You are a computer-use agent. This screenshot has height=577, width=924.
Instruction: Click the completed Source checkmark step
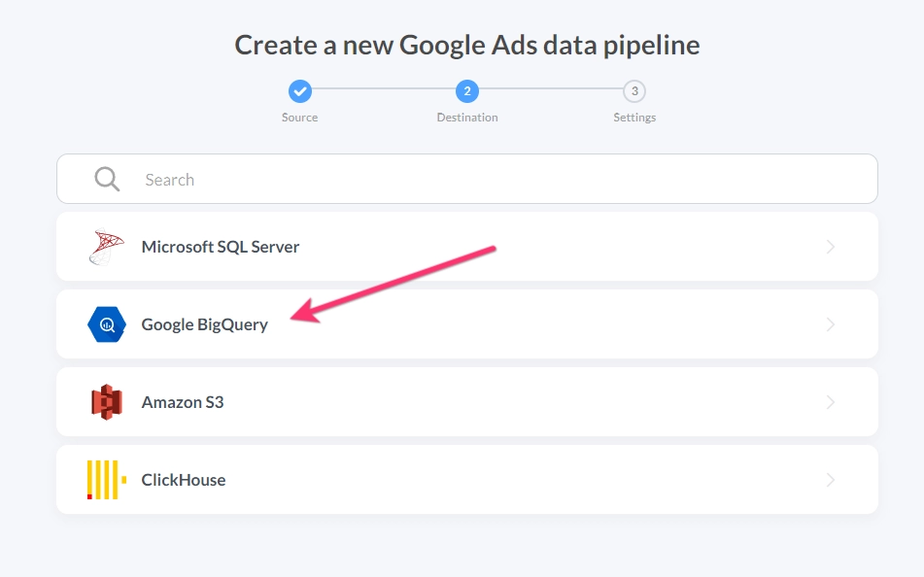[x=300, y=91]
